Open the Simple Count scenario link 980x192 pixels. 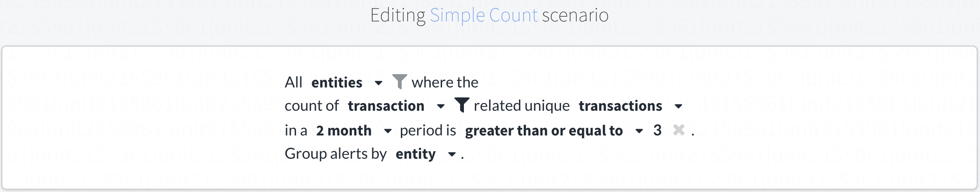(483, 16)
